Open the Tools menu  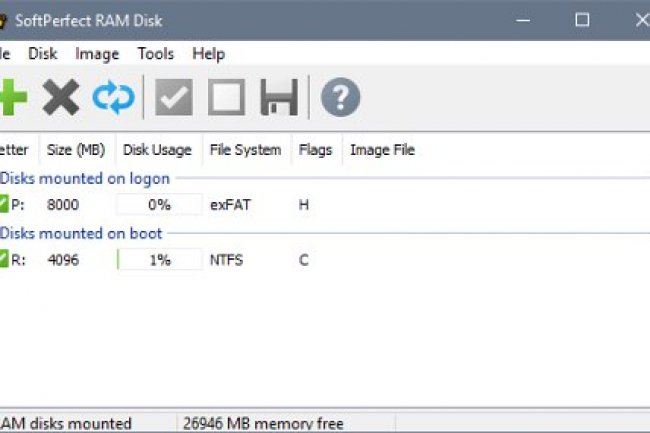(x=155, y=54)
